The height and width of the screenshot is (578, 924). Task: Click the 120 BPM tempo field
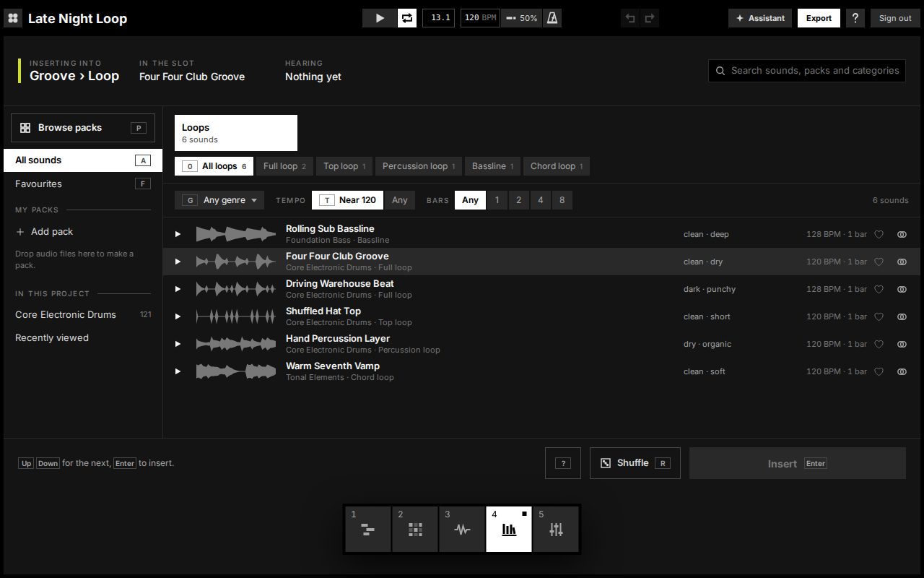[x=480, y=18]
